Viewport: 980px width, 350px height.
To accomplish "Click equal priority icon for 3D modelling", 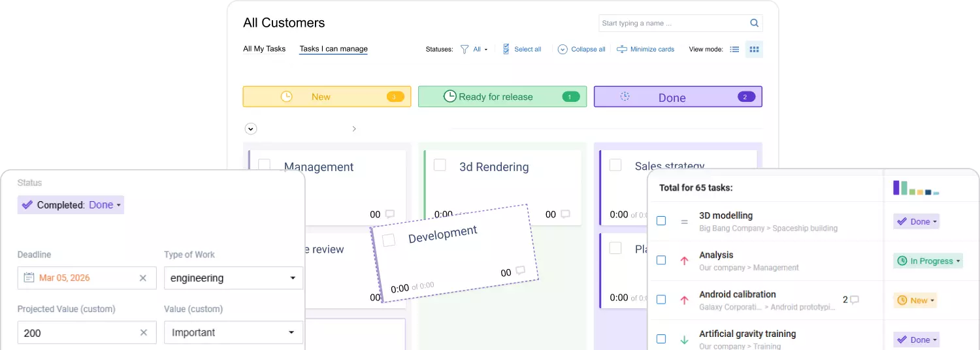I will [685, 222].
